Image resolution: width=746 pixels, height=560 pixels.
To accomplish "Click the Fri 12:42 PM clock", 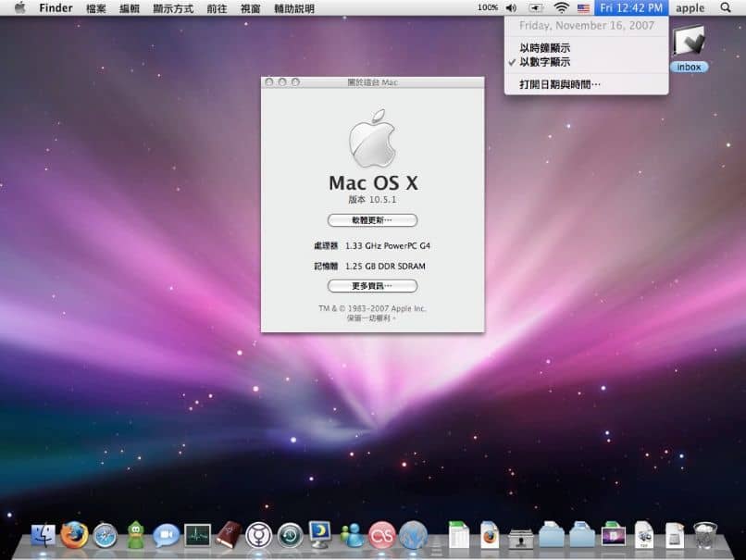I will [x=631, y=7].
